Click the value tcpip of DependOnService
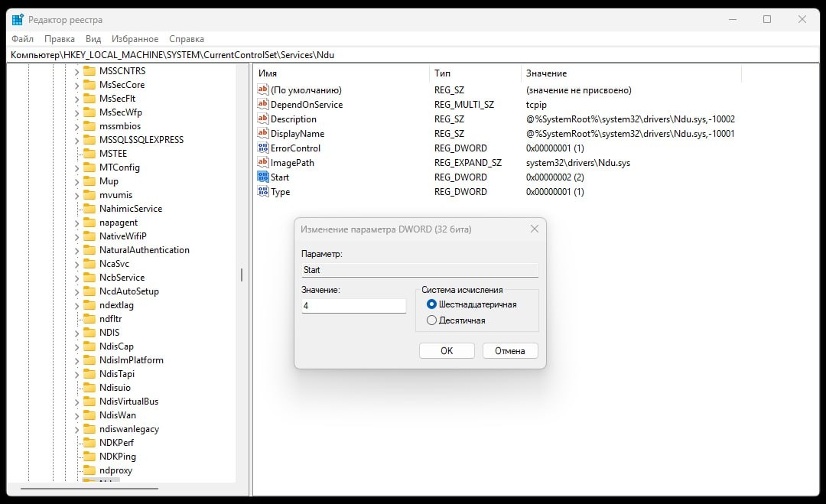The height and width of the screenshot is (504, 826). [x=536, y=104]
